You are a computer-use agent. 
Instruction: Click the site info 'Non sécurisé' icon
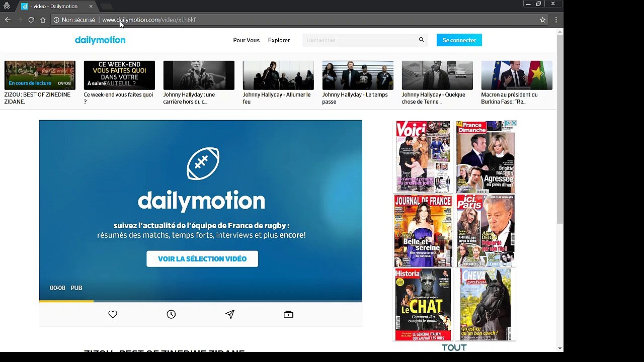(x=56, y=20)
